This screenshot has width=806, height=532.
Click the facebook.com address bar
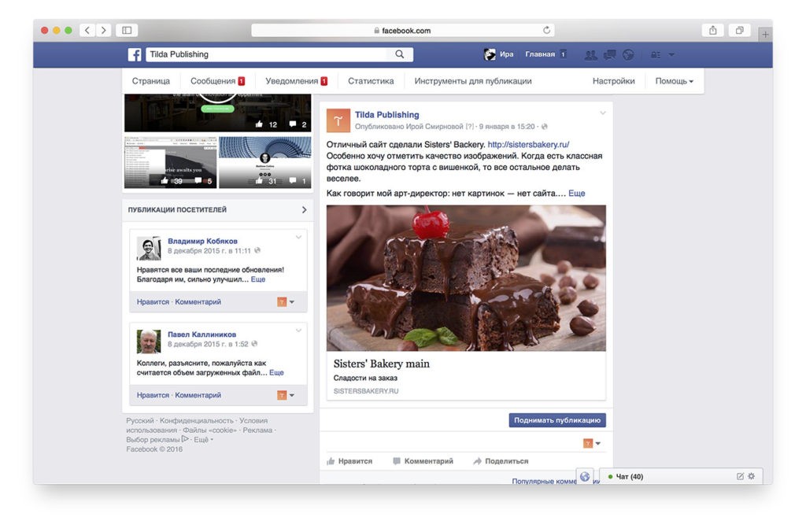pos(402,31)
